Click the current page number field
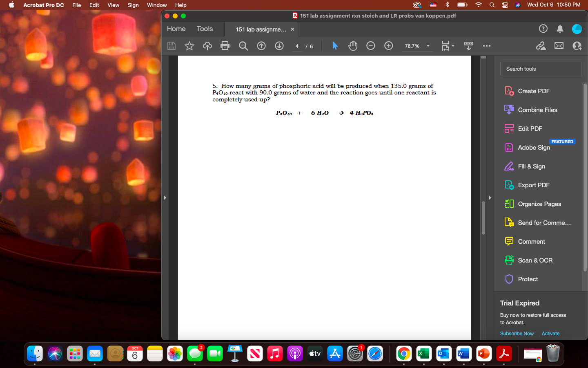This screenshot has height=368, width=588. point(297,46)
